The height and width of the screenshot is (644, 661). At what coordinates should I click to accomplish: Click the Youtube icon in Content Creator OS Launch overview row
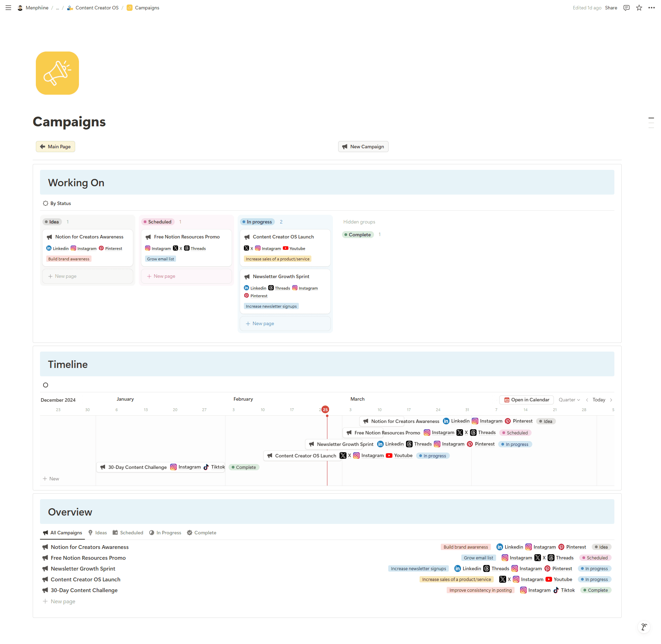coord(549,579)
